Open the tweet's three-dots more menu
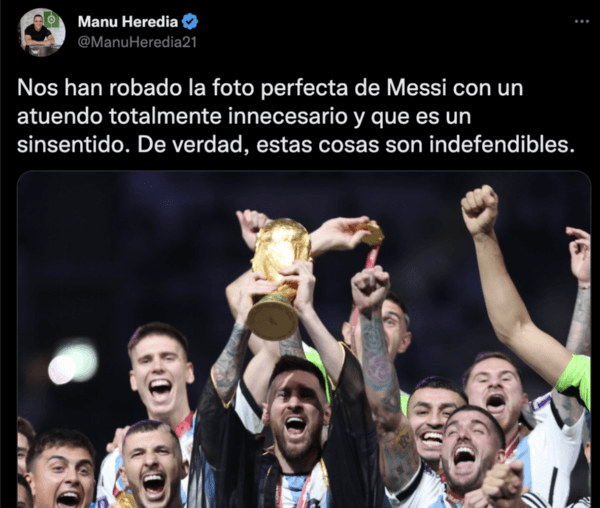The width and height of the screenshot is (600, 508). [x=582, y=22]
